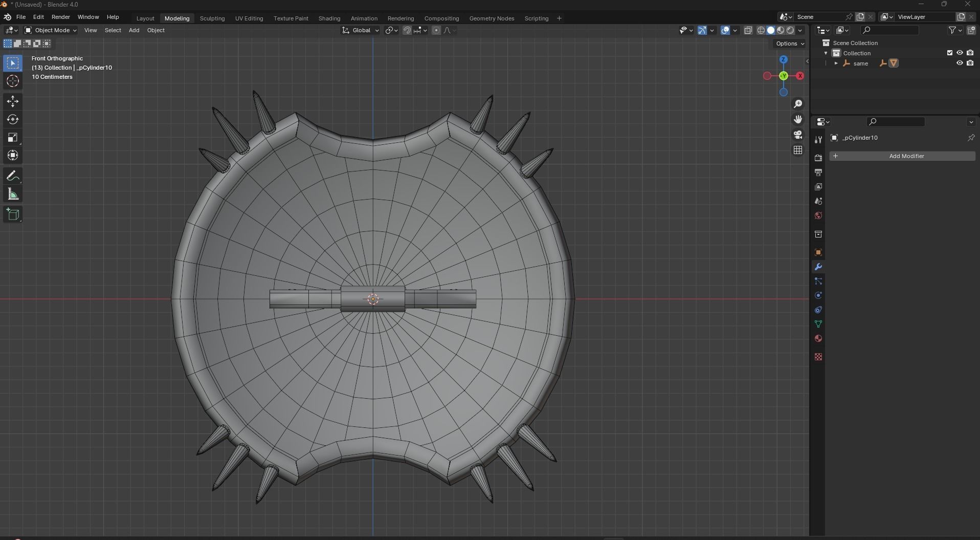Open the viewport Options dropdown

click(x=790, y=44)
